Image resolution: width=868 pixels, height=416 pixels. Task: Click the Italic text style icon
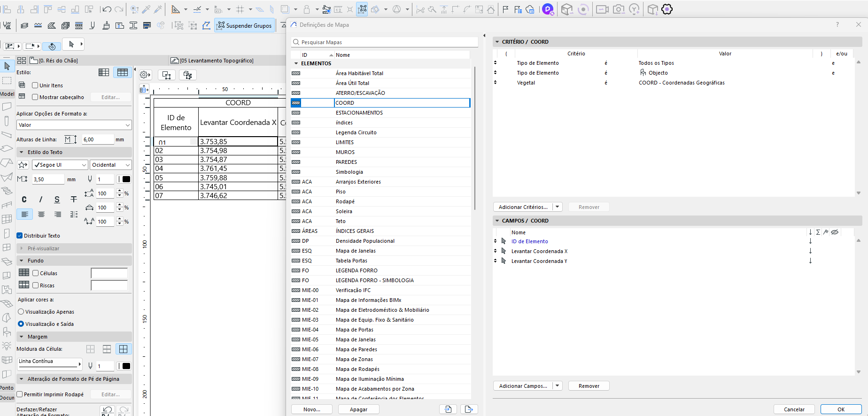(41, 200)
